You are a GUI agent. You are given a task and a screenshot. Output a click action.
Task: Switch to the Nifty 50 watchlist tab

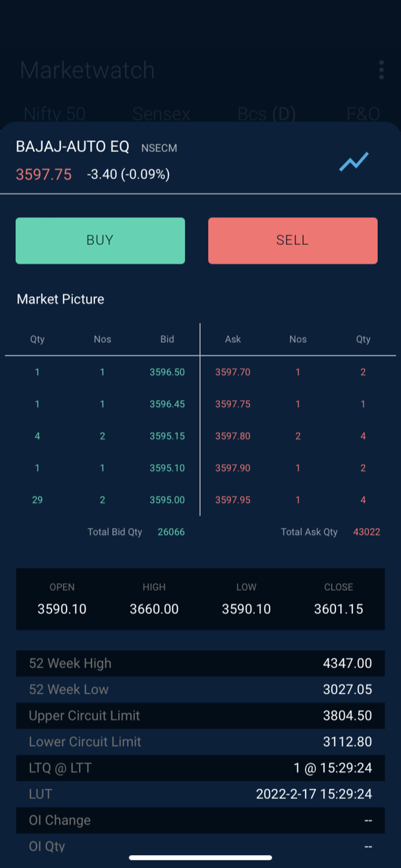[54, 114]
